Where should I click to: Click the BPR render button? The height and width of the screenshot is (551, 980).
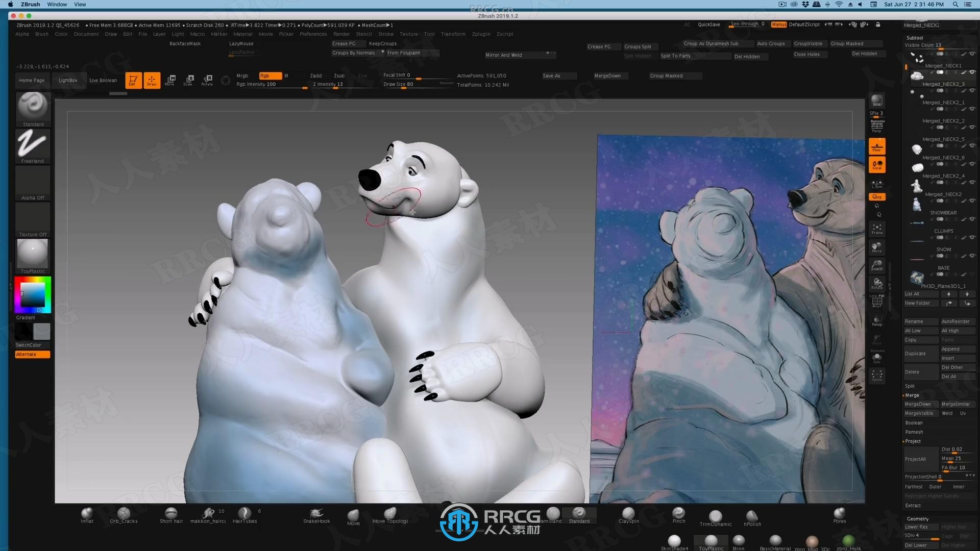(x=877, y=101)
